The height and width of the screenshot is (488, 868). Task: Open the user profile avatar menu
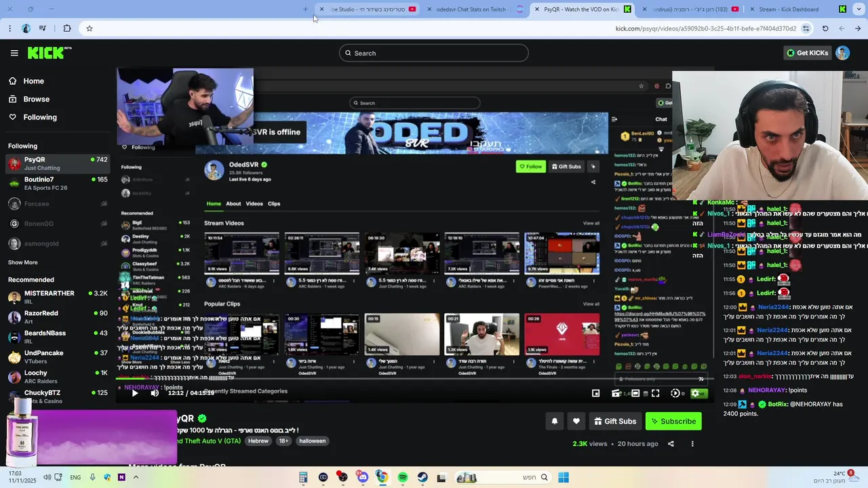[x=842, y=53]
